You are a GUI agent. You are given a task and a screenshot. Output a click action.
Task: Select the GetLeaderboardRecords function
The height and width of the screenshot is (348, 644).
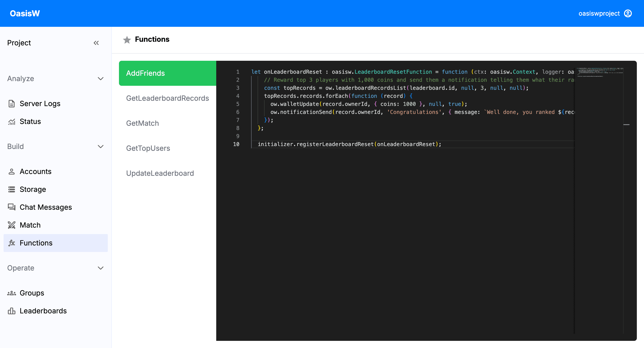coord(167,98)
